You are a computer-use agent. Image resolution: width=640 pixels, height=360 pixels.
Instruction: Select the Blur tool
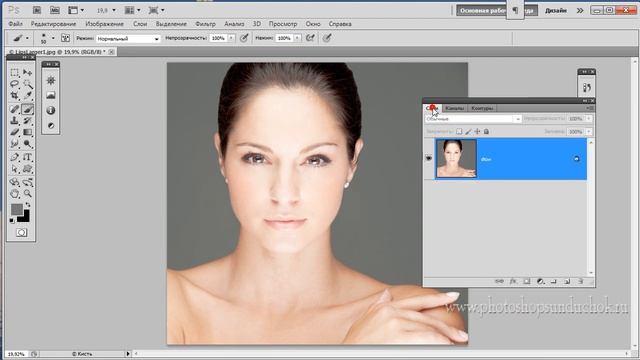pyautogui.click(x=15, y=144)
